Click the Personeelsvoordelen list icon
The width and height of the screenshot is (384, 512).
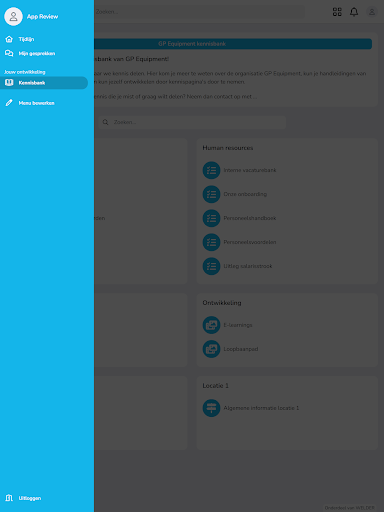click(x=211, y=242)
